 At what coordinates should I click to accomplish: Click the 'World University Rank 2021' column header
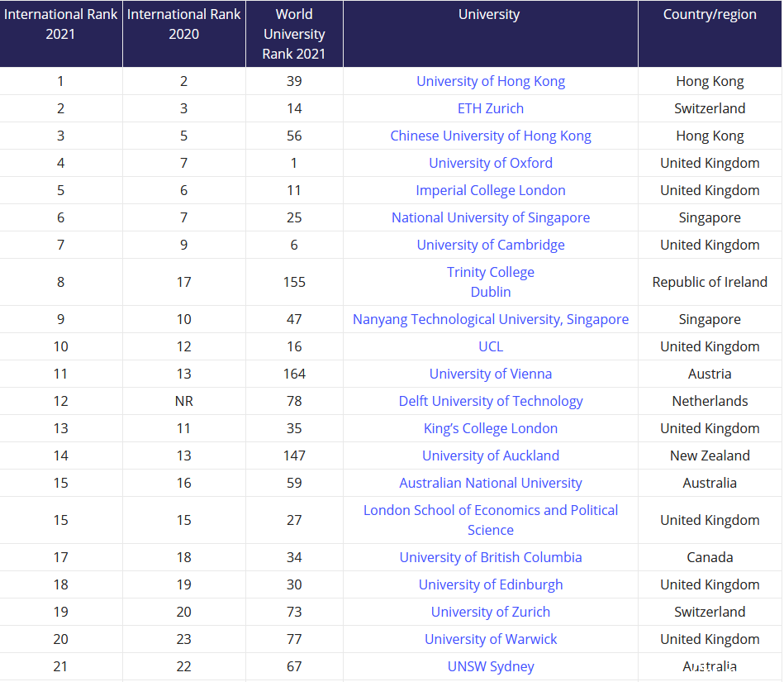click(x=294, y=34)
